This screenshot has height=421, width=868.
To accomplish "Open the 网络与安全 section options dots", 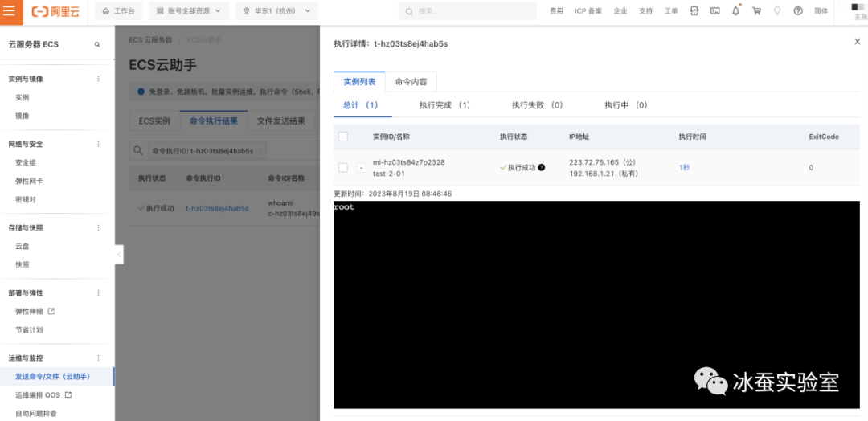I will 99,144.
